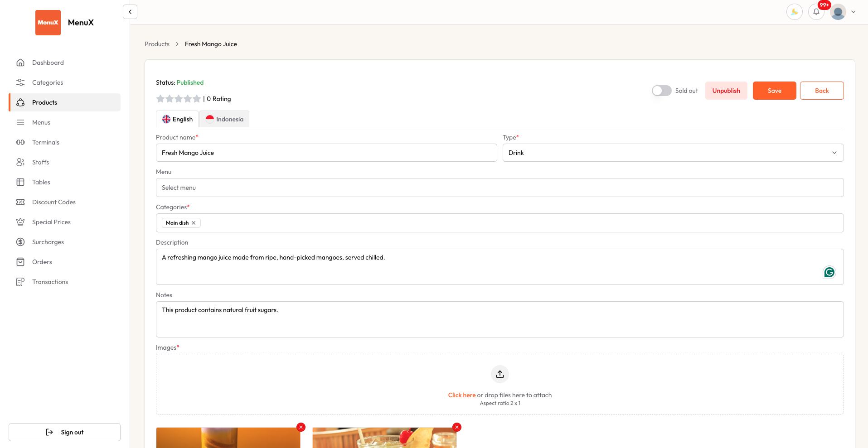Click the Staffs people icon
This screenshot has height=448, width=868.
pyautogui.click(x=20, y=162)
